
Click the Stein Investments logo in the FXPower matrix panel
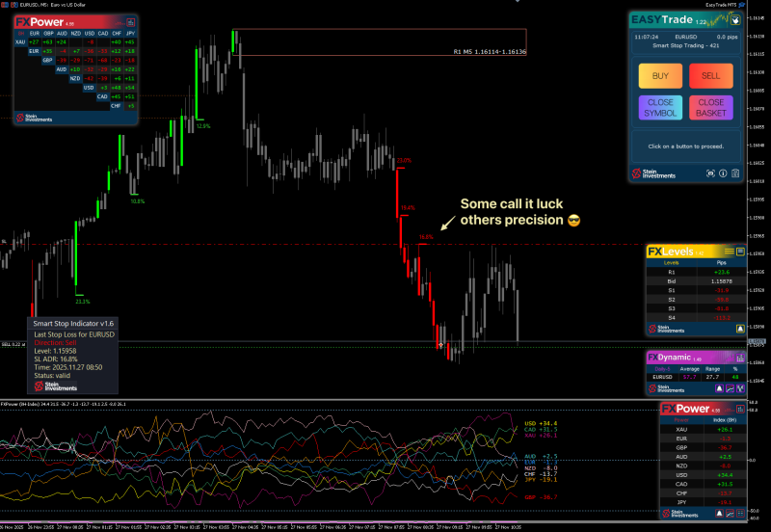(34, 118)
